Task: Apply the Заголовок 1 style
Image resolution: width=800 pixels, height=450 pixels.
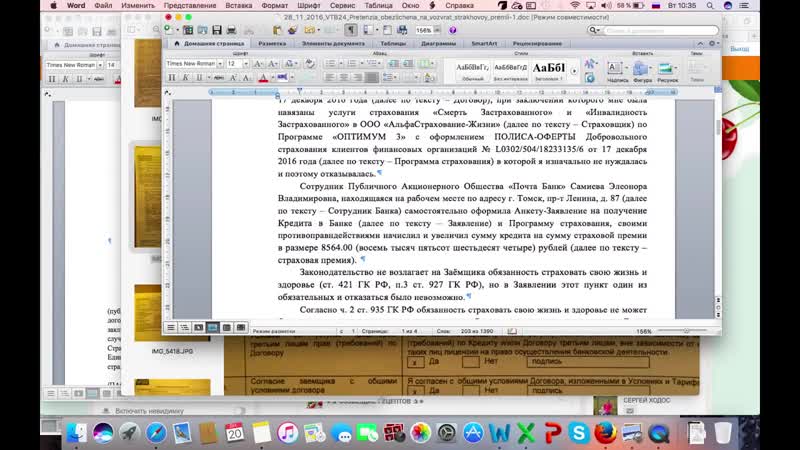Action: tap(548, 70)
